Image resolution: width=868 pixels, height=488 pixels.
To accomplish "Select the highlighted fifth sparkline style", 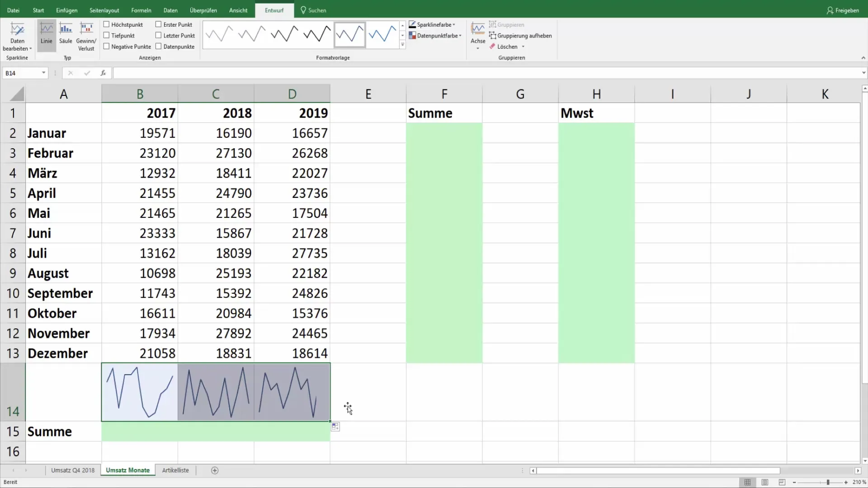I will click(349, 34).
